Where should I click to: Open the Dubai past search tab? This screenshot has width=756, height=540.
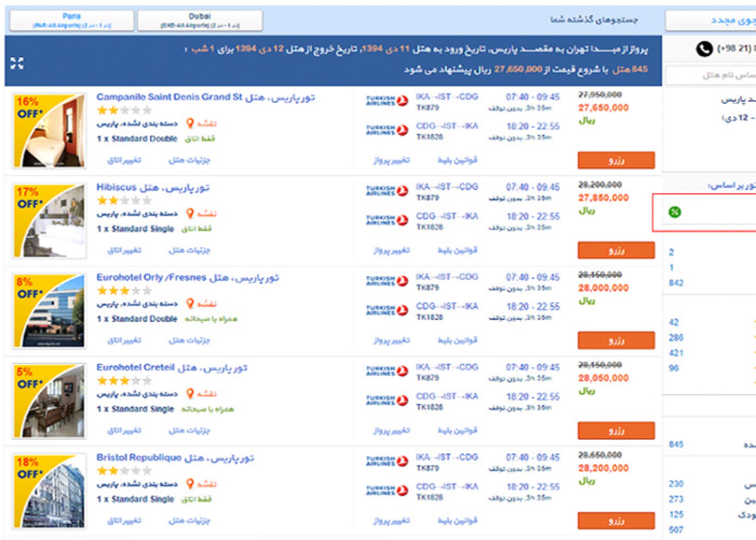tap(200, 20)
